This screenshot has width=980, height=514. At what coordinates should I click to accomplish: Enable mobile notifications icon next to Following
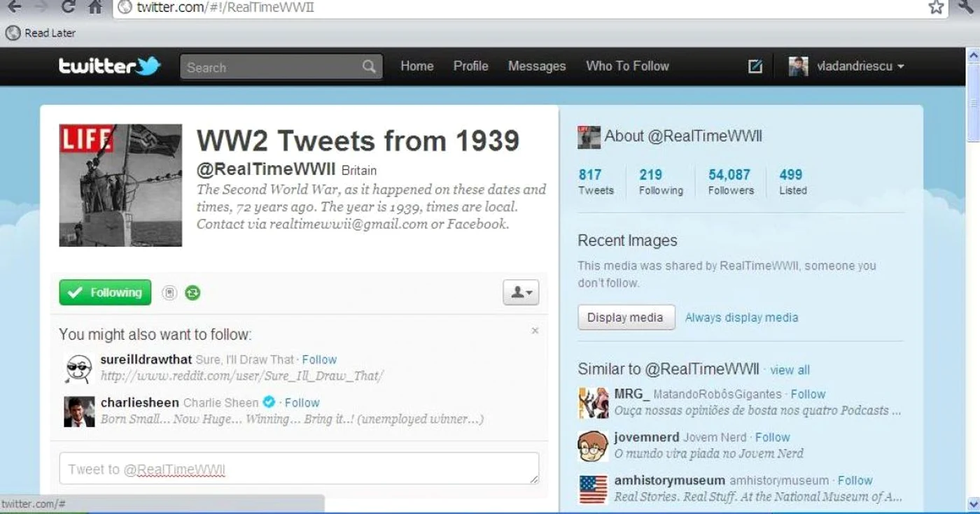point(169,293)
